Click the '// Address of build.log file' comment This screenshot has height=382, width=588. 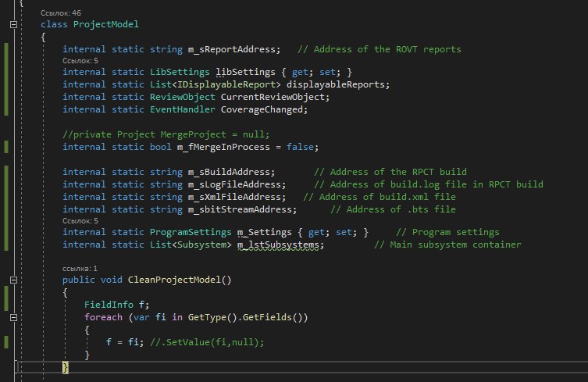tap(429, 184)
